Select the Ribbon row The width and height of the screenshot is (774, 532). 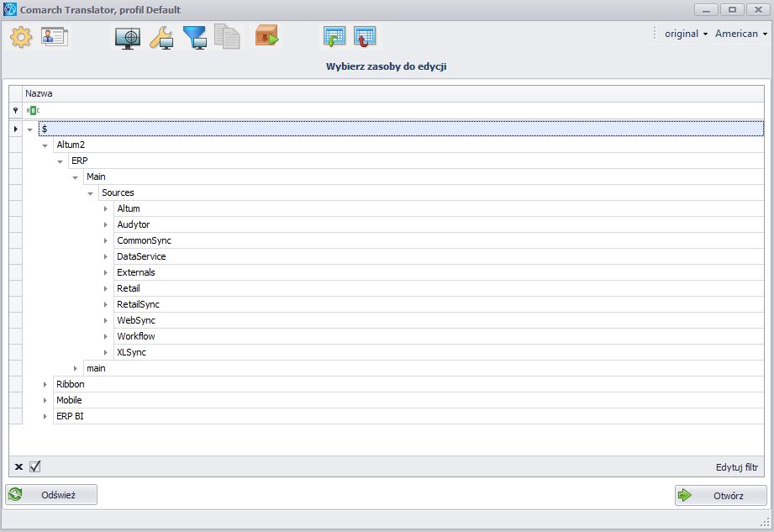(x=408, y=384)
